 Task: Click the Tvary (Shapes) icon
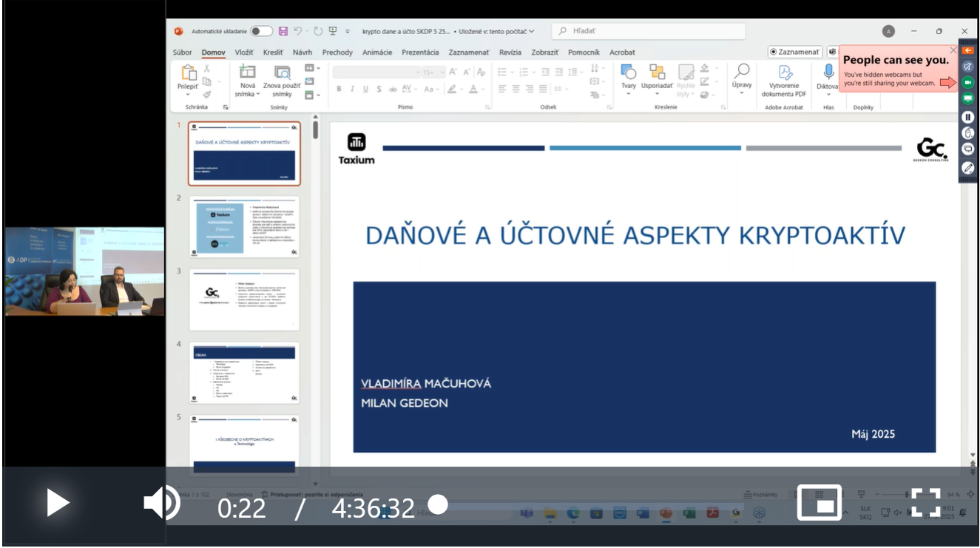(629, 72)
